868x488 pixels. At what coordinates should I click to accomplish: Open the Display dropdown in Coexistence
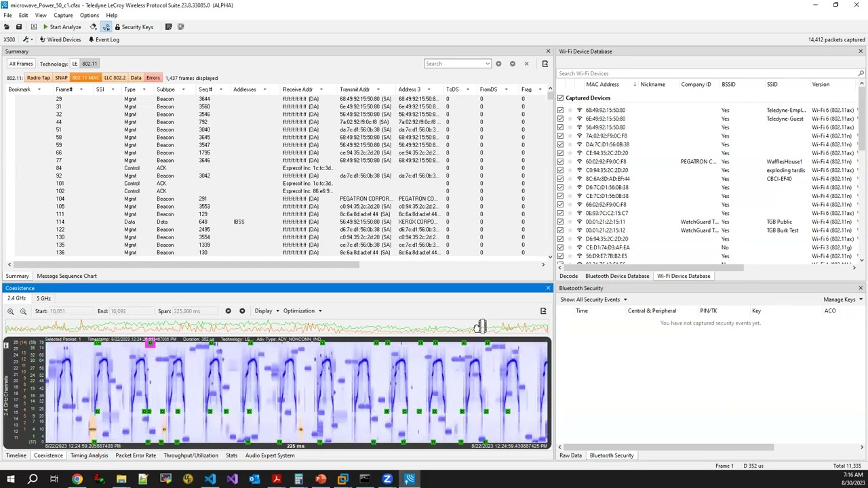point(267,311)
